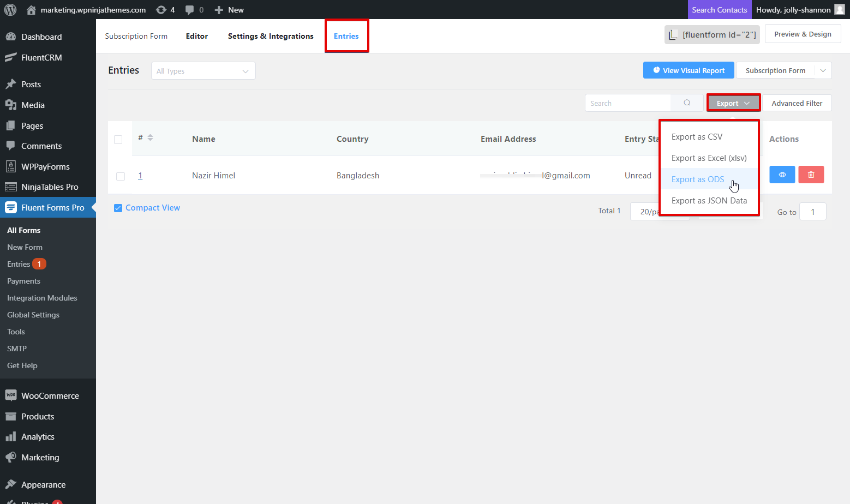
Task: Click the Subscription Form title link
Action: pos(136,36)
